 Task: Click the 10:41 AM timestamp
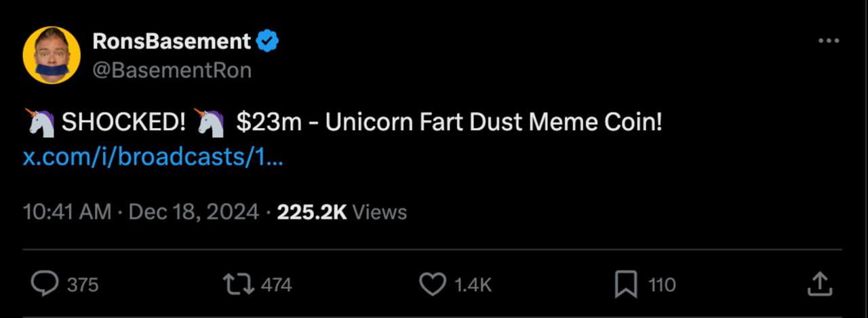tap(66, 212)
